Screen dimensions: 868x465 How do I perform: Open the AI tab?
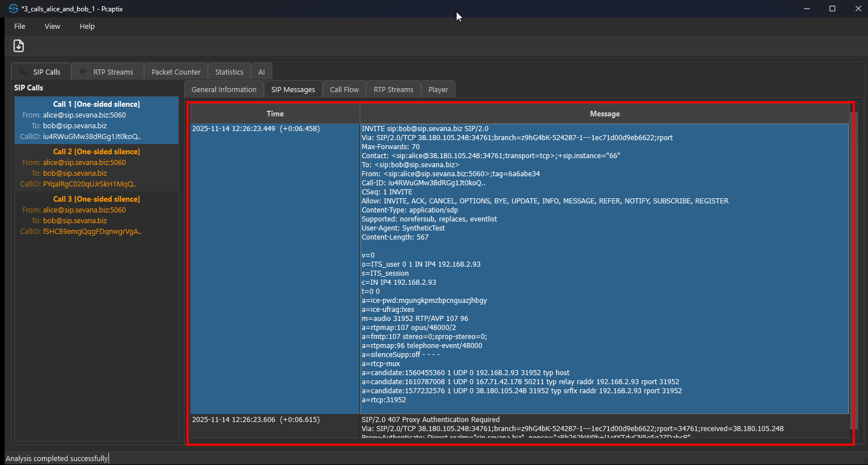pos(262,72)
